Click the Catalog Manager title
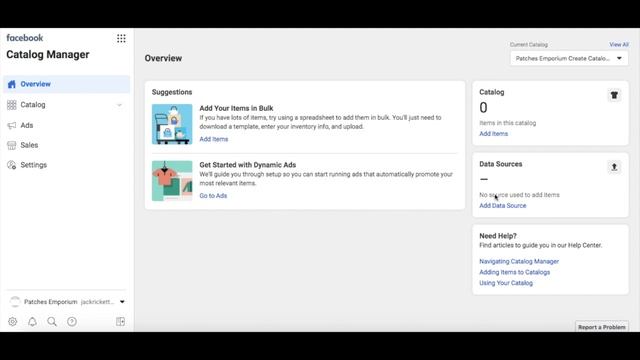Image resolution: width=640 pixels, height=360 pixels. tap(48, 55)
